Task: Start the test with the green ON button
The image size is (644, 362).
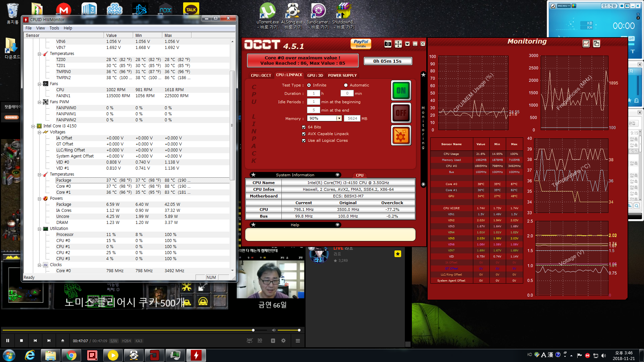Action: pos(401,90)
